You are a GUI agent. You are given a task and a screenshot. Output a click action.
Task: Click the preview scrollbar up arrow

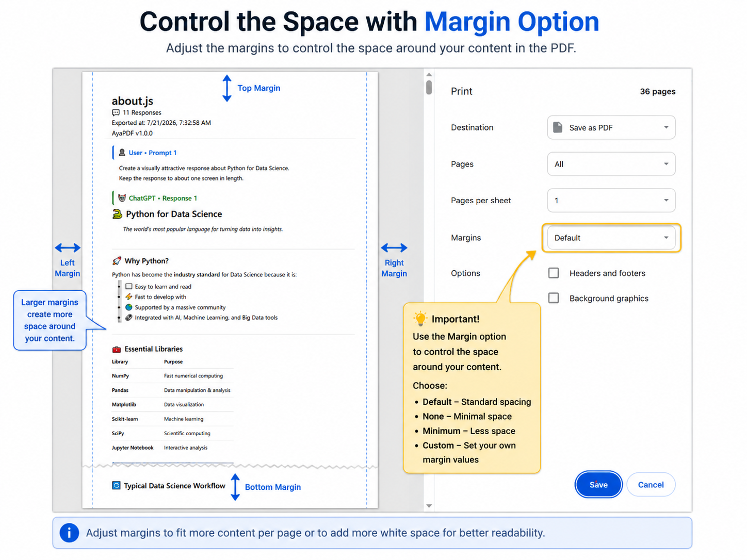pos(429,75)
